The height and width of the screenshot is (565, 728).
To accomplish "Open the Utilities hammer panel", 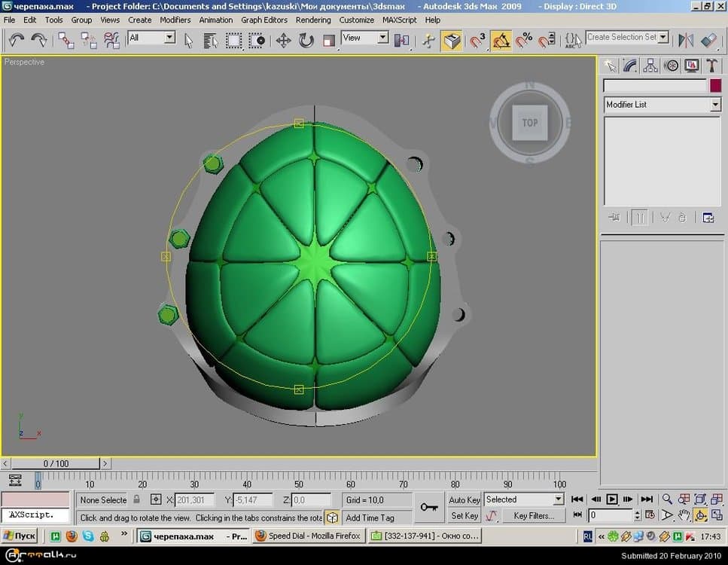I will point(711,66).
